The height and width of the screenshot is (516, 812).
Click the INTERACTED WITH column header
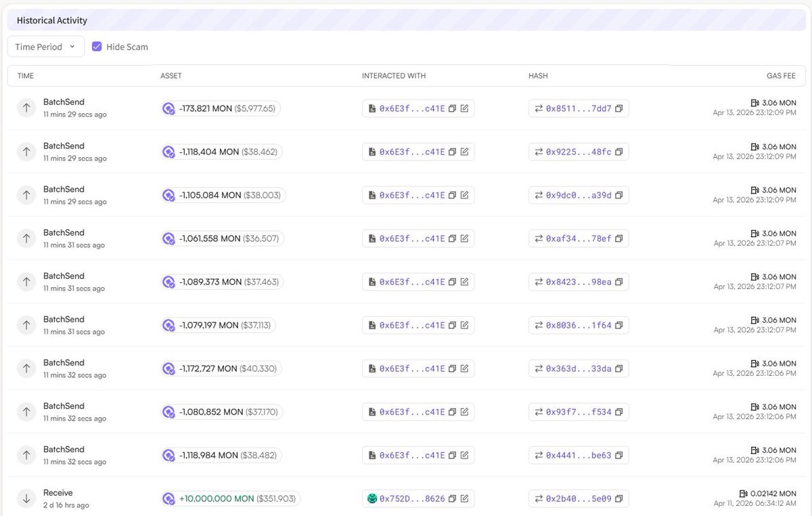pyautogui.click(x=394, y=76)
